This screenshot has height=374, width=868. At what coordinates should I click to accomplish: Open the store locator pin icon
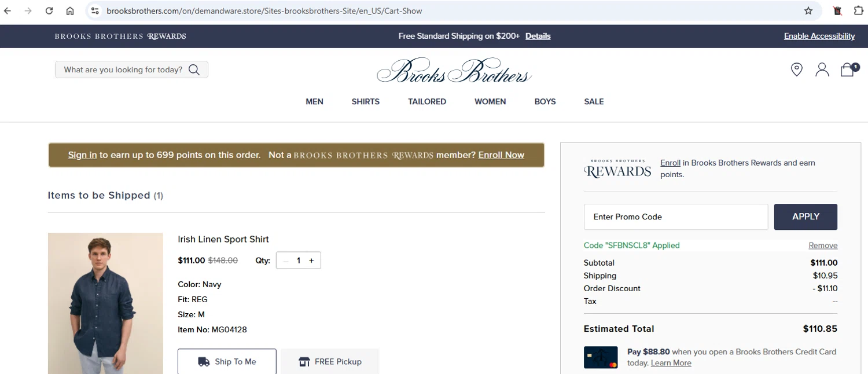click(797, 70)
